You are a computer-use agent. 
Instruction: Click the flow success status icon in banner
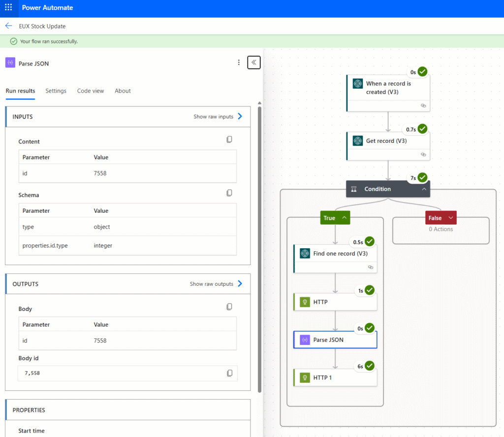(13, 41)
